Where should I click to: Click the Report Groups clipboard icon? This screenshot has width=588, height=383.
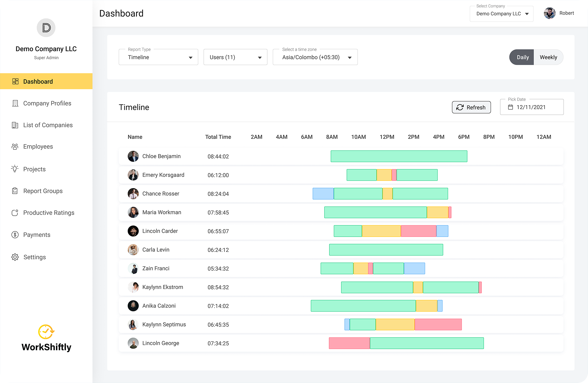pyautogui.click(x=15, y=191)
